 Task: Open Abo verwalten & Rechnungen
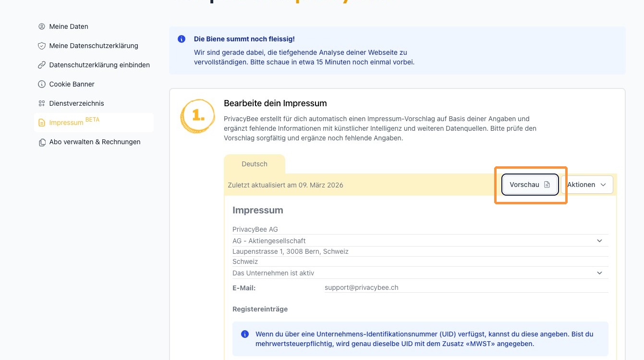tap(94, 142)
